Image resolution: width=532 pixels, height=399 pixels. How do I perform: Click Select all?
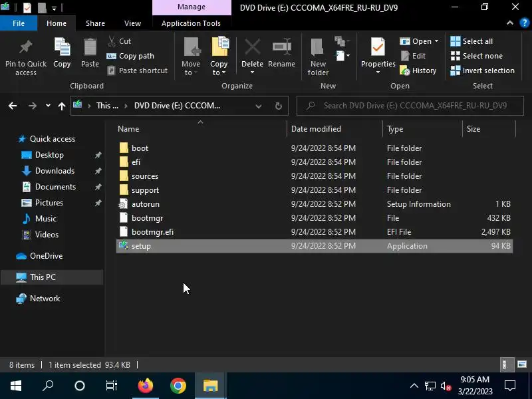coord(471,41)
